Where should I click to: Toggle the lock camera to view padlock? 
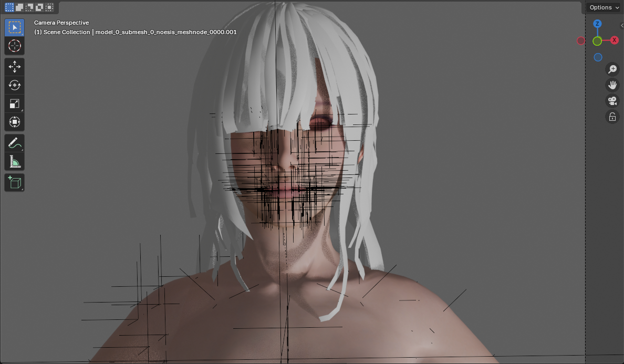612,117
